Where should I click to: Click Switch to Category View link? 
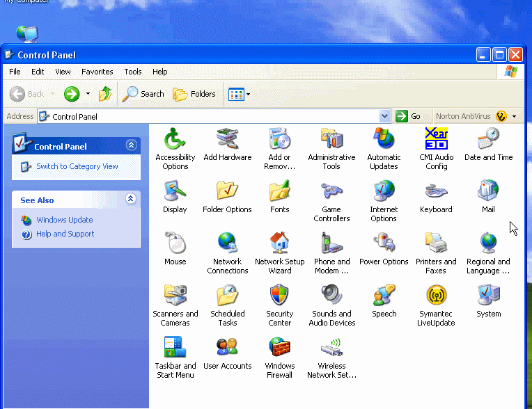pyautogui.click(x=77, y=166)
